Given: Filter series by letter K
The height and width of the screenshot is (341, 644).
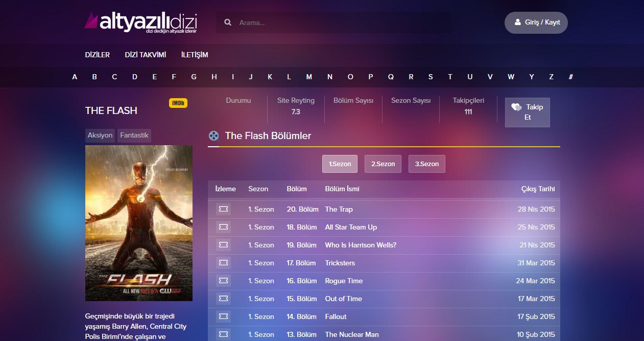Looking at the screenshot, I should [x=270, y=77].
